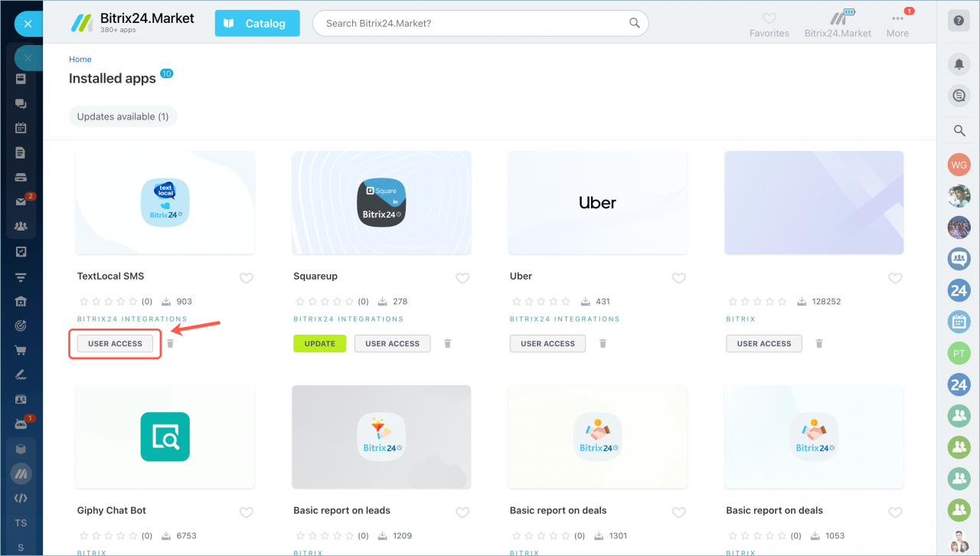Favorite the Giphy Chat Bot app
Screen dimensions: 980x556
tap(247, 512)
